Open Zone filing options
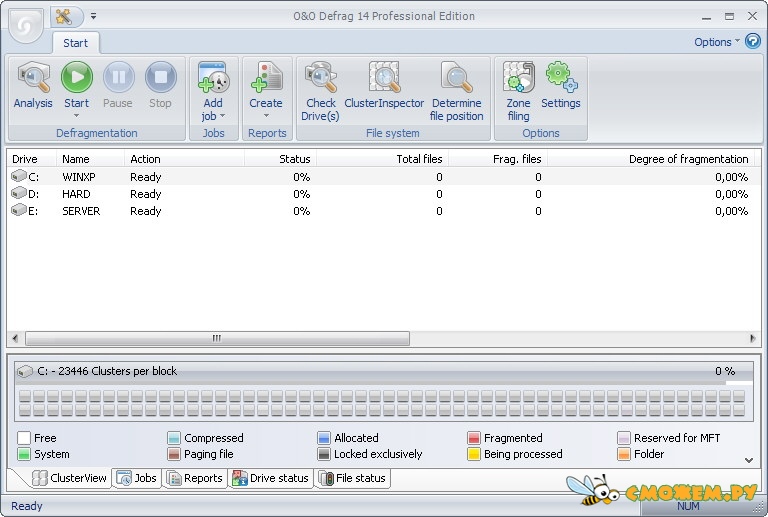 [x=518, y=91]
